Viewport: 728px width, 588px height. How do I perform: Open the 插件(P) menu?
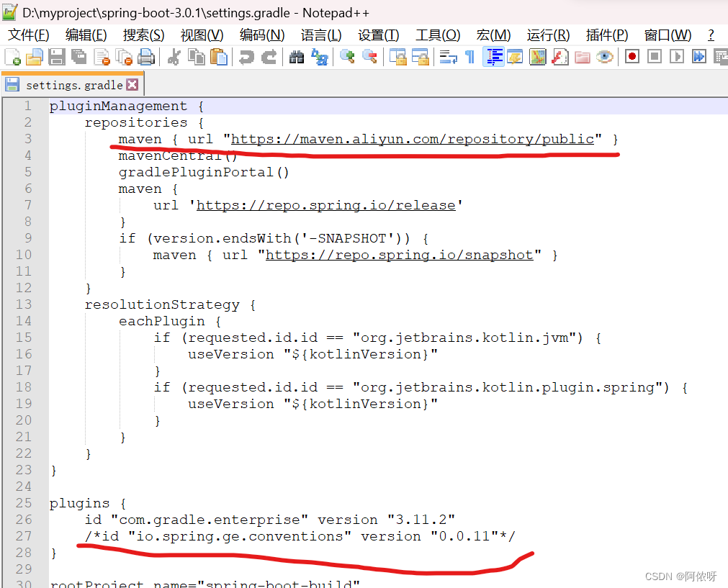pos(607,35)
